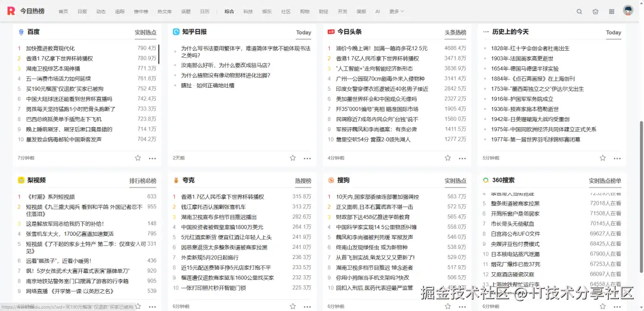The width and height of the screenshot is (644, 311).
Task: Go to 首页 in the navigation
Action: 63,11
